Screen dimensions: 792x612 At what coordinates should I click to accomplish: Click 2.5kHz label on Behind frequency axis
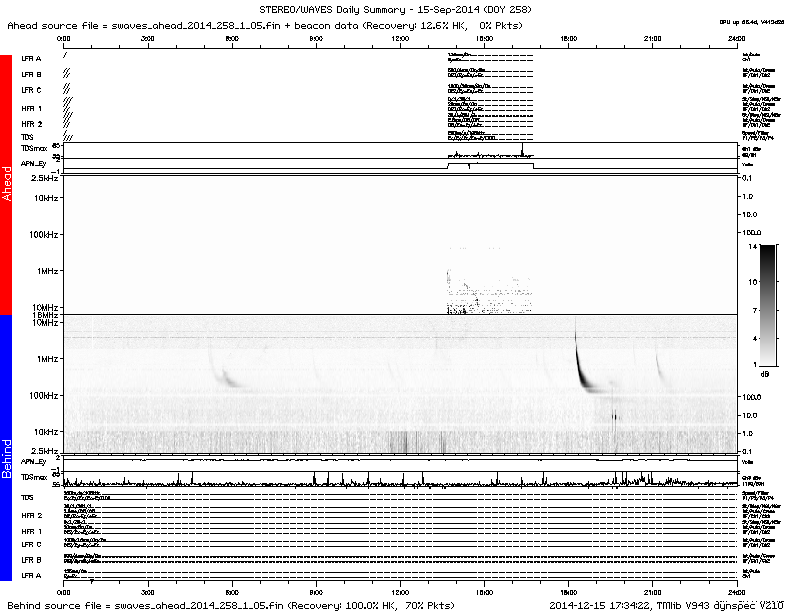(x=44, y=451)
